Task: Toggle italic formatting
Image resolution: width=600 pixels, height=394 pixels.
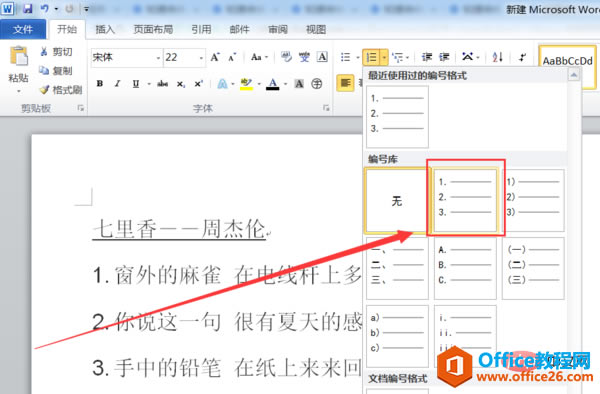Action: click(x=117, y=83)
